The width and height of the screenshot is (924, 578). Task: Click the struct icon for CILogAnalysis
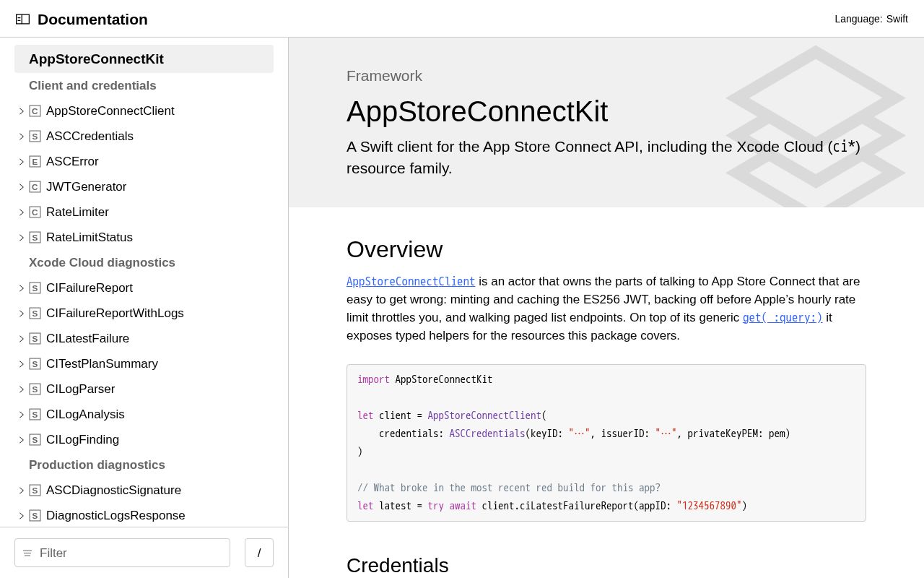35,415
